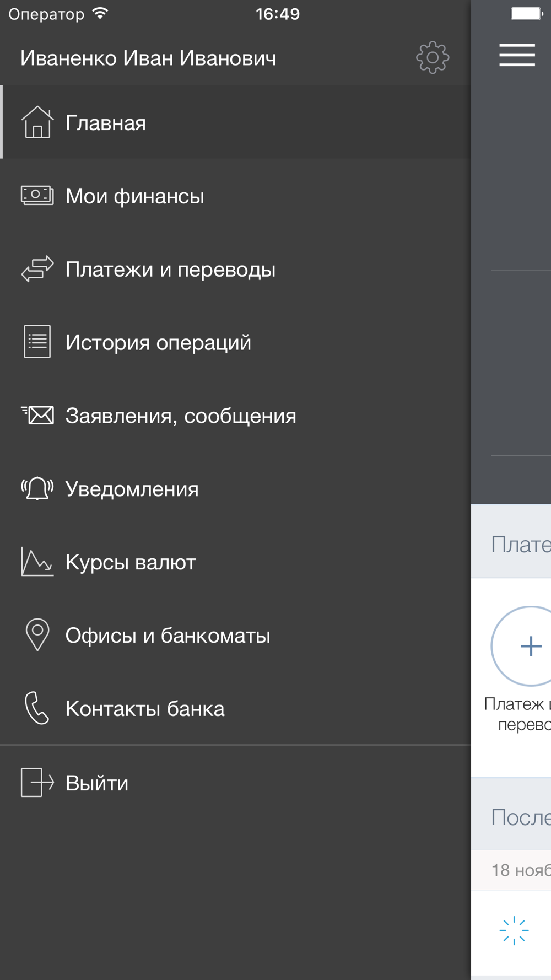Viewport: 551px width, 980px height.
Task: Tap the map pin offices icon
Action: click(x=37, y=634)
